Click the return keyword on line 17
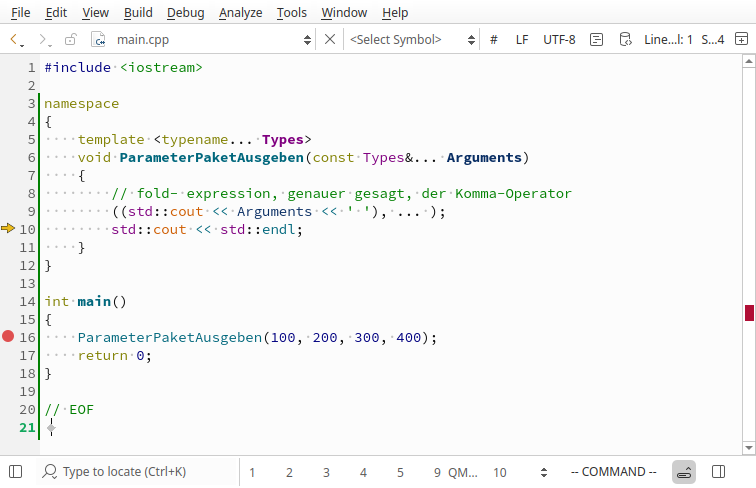The height and width of the screenshot is (488, 756). [x=102, y=356]
